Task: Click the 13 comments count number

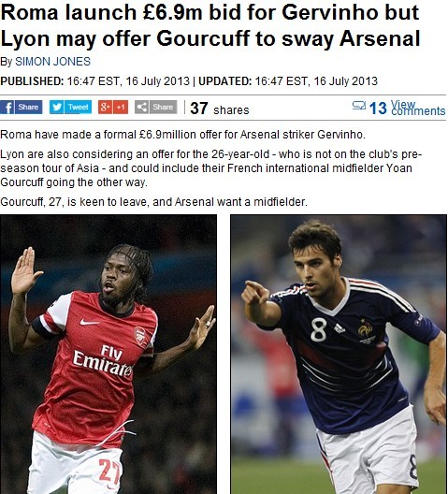Action: (378, 109)
